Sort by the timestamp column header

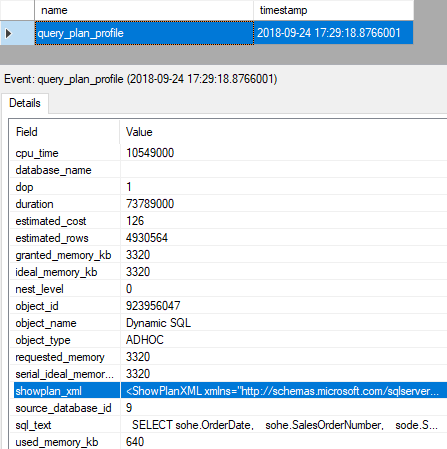click(334, 10)
